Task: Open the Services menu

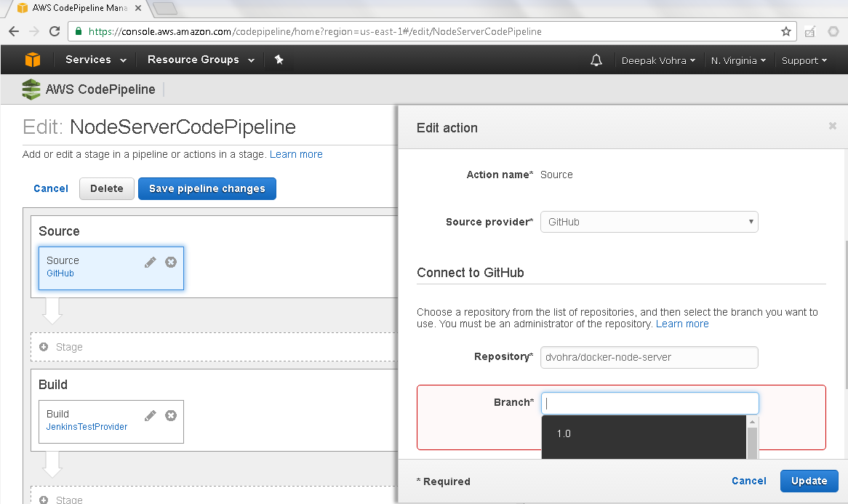Action: pos(96,60)
